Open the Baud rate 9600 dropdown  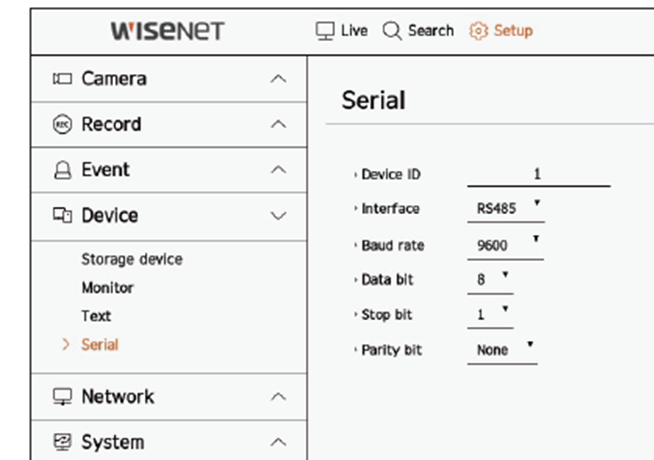pyautogui.click(x=506, y=245)
